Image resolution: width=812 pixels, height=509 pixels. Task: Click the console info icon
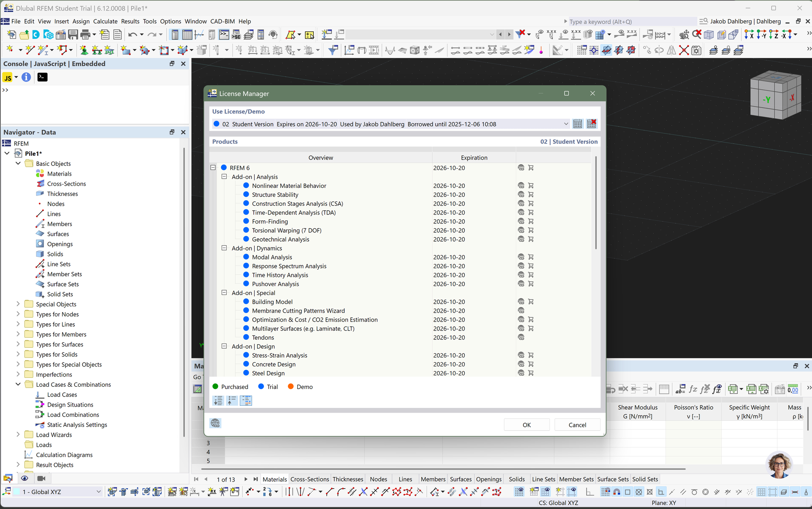point(26,77)
